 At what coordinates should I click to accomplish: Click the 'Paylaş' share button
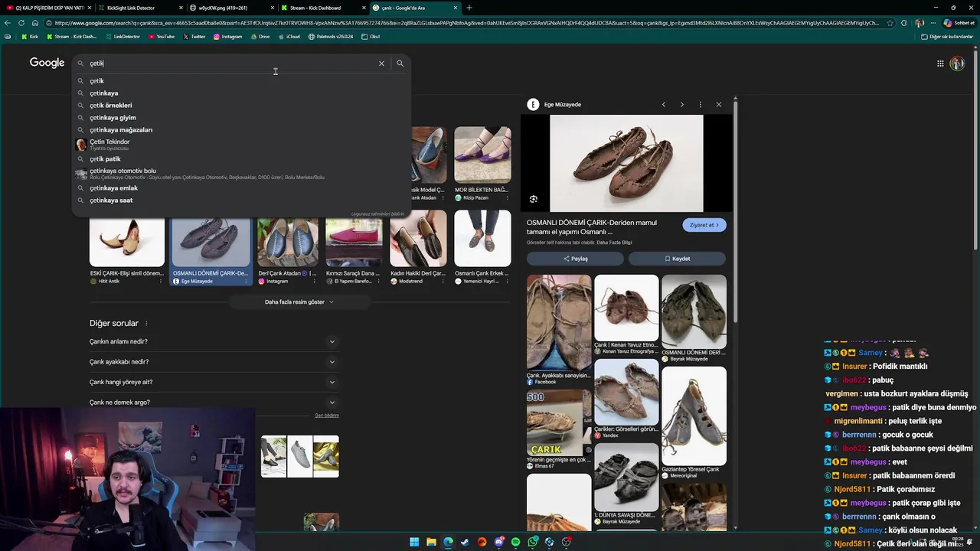[x=575, y=259]
